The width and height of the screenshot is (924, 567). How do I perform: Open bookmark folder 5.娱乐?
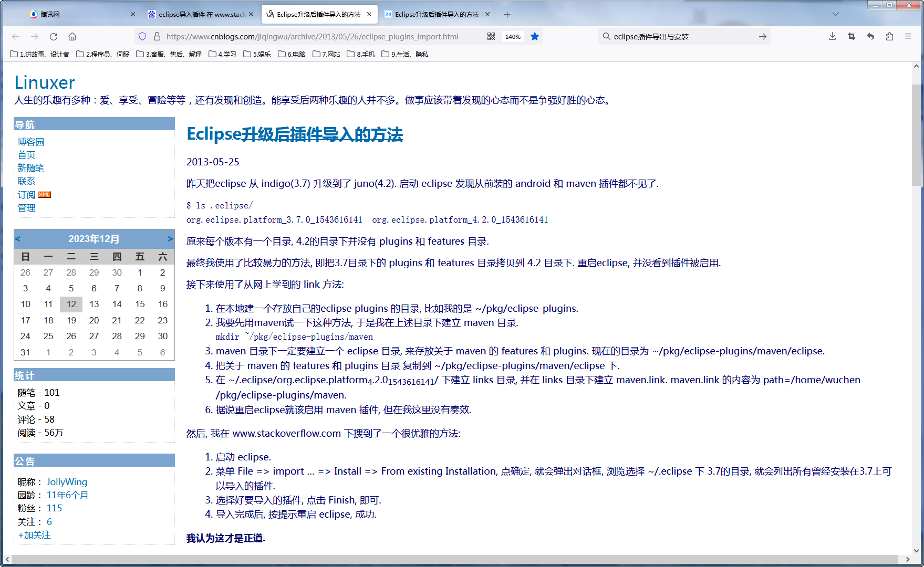(257, 54)
